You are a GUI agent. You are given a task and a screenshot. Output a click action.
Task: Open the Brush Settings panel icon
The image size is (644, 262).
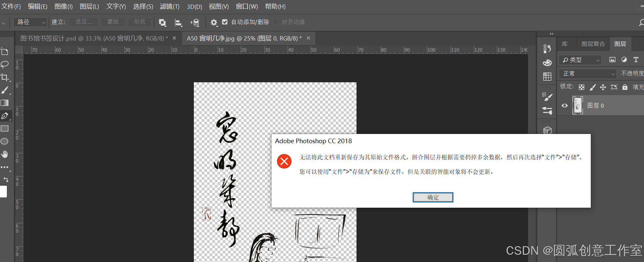point(547,97)
